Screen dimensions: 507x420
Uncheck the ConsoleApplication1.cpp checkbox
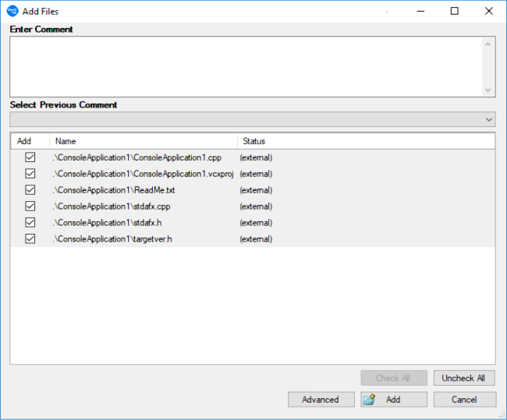pos(30,157)
